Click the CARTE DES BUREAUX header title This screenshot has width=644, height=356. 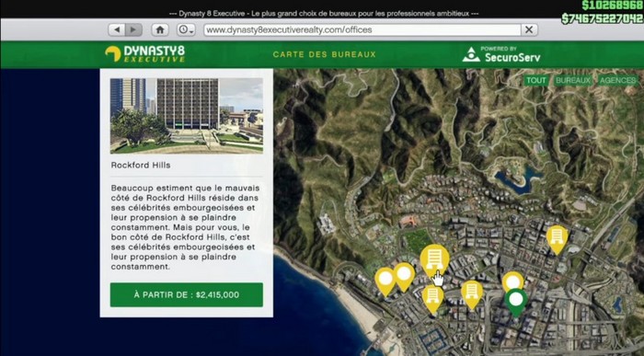pyautogui.click(x=325, y=54)
